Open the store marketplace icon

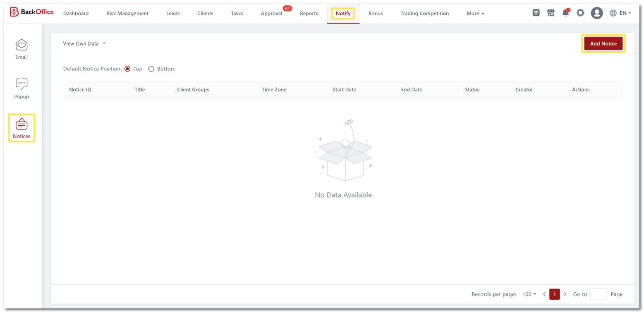pos(551,13)
